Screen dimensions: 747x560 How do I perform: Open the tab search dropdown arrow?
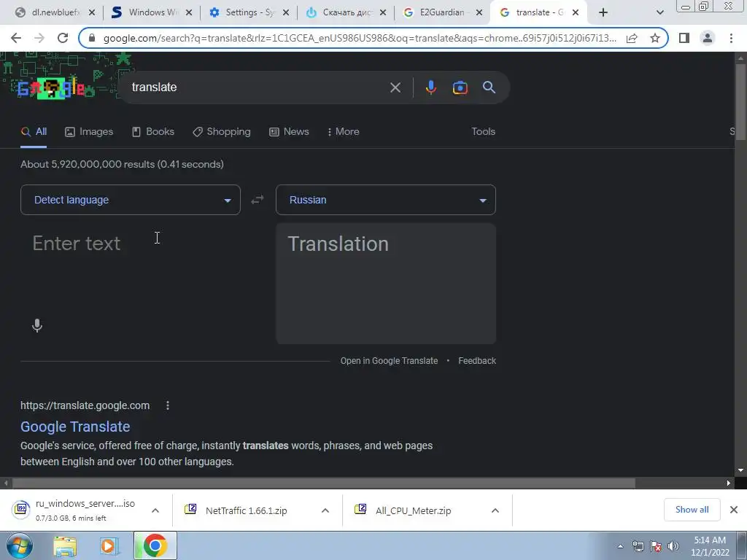[659, 12]
